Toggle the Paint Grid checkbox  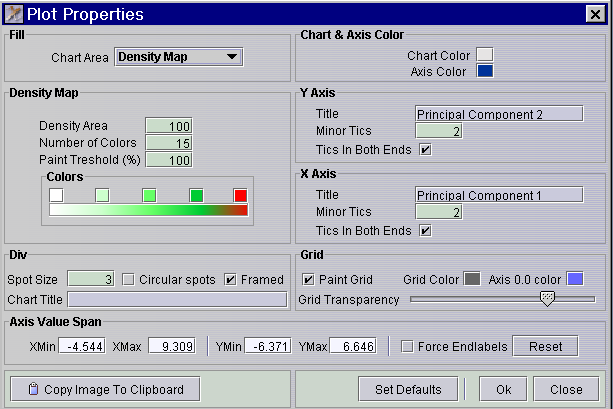[308, 280]
